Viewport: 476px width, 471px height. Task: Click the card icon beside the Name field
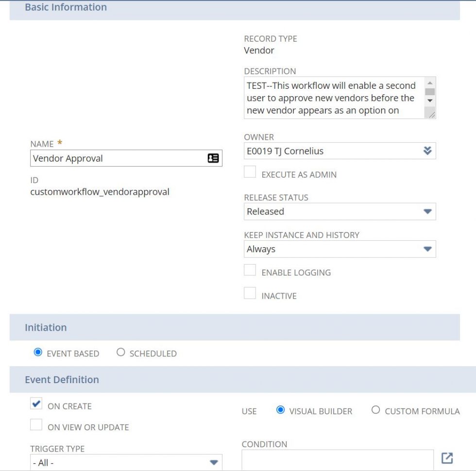coord(213,158)
